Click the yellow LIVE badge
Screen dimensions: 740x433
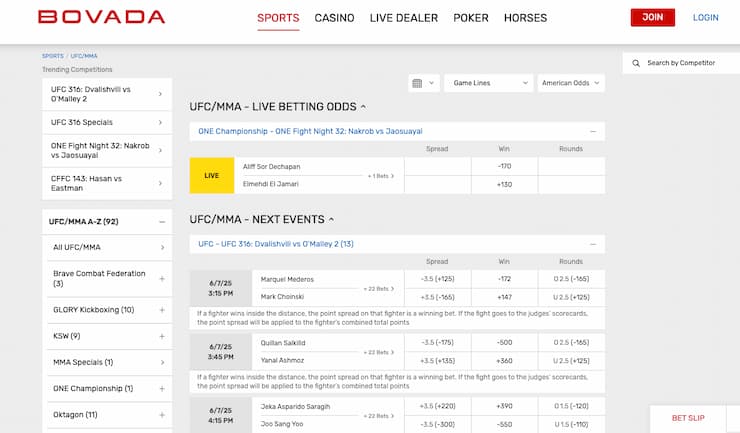[x=212, y=176]
